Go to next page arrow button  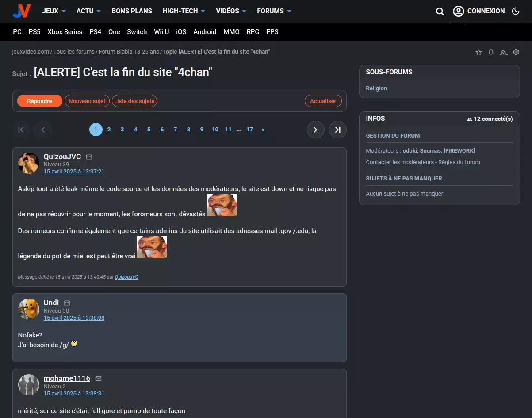coord(316,130)
